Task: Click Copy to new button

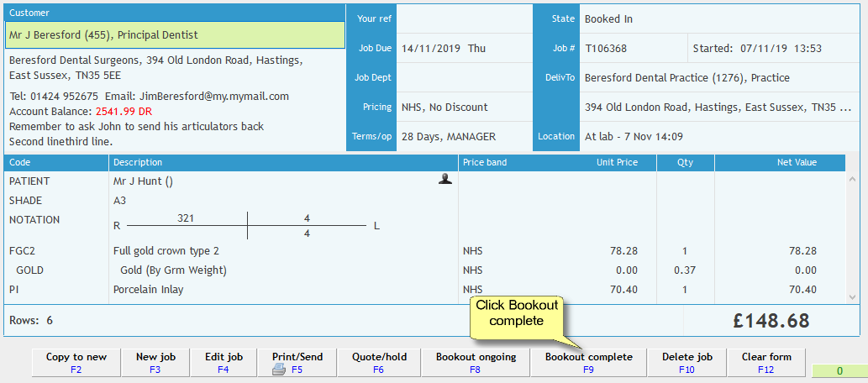Action: 76,362
